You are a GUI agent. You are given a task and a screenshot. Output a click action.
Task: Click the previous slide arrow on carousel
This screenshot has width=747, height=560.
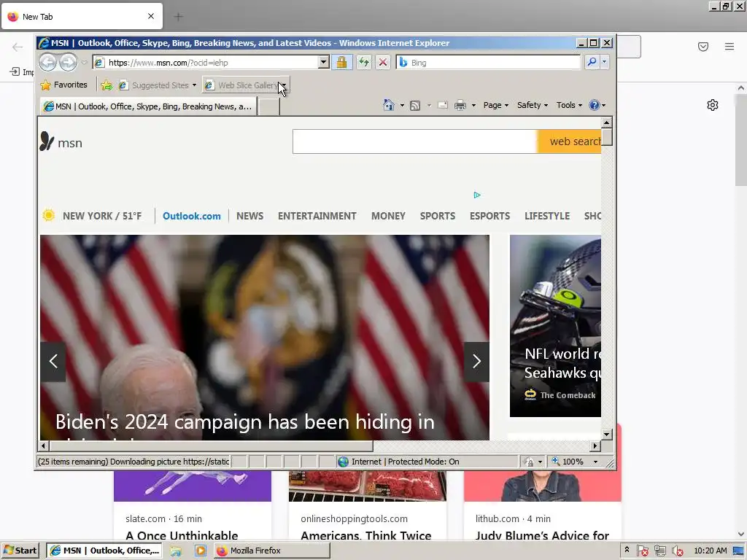pyautogui.click(x=53, y=362)
